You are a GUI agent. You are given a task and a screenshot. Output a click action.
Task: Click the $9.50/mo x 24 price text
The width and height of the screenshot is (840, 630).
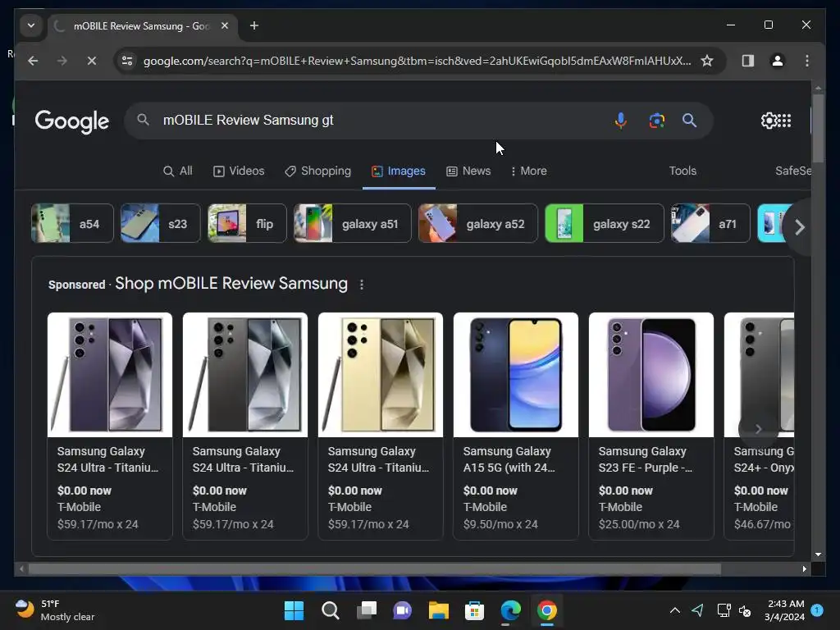[500, 524]
